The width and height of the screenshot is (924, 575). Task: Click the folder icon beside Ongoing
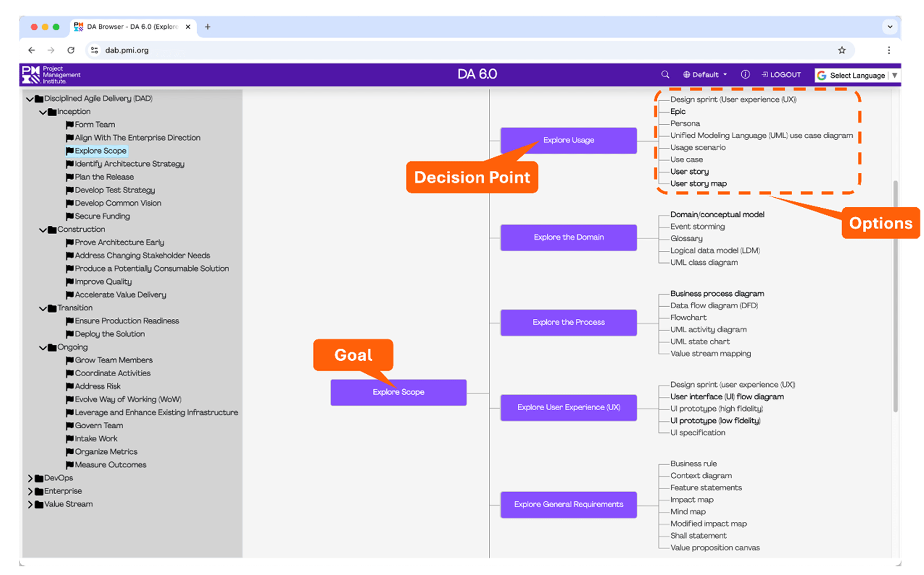click(x=52, y=348)
